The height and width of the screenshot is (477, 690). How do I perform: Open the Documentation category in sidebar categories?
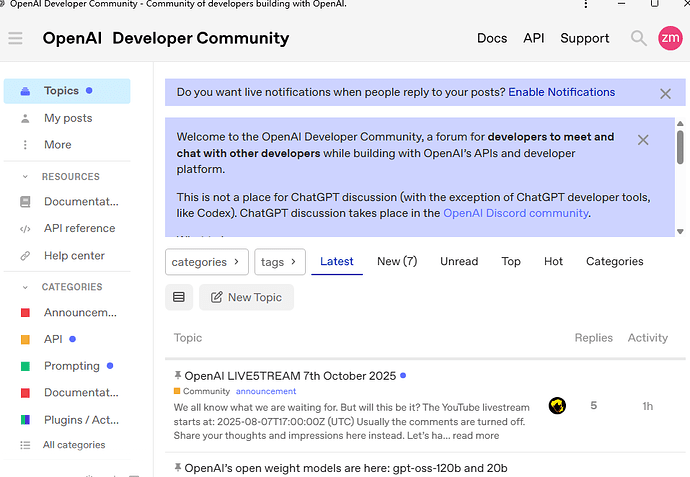tap(67, 393)
